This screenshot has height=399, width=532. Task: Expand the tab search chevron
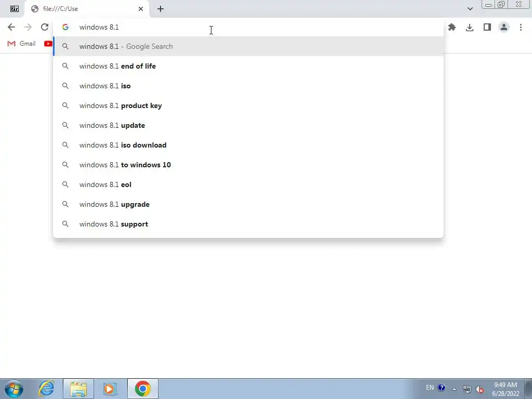pyautogui.click(x=470, y=9)
